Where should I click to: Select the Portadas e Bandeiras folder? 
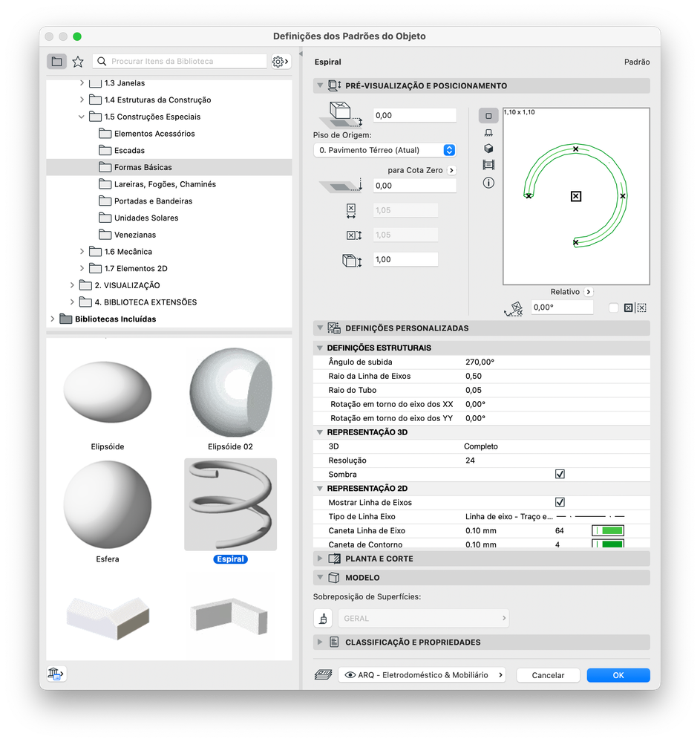(x=153, y=201)
